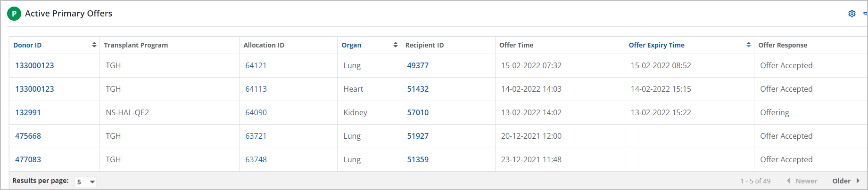Open donor 132991 link
Viewport: 868px width, 190px height.
(x=28, y=112)
